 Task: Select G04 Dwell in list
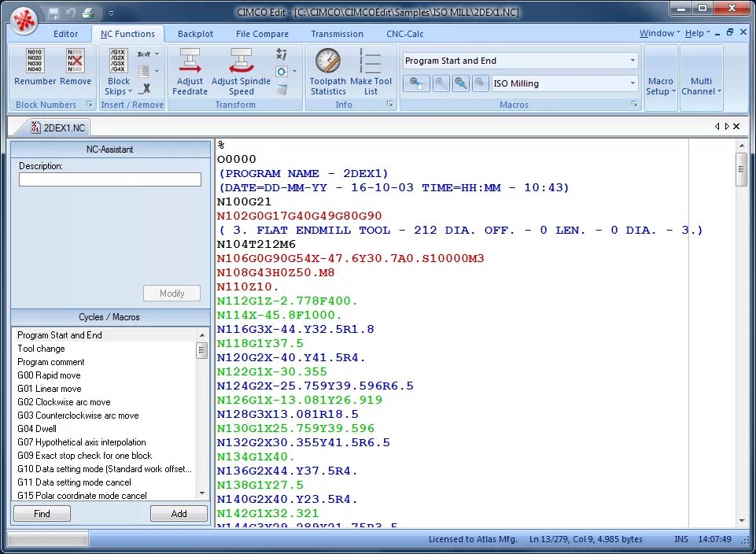104,429
